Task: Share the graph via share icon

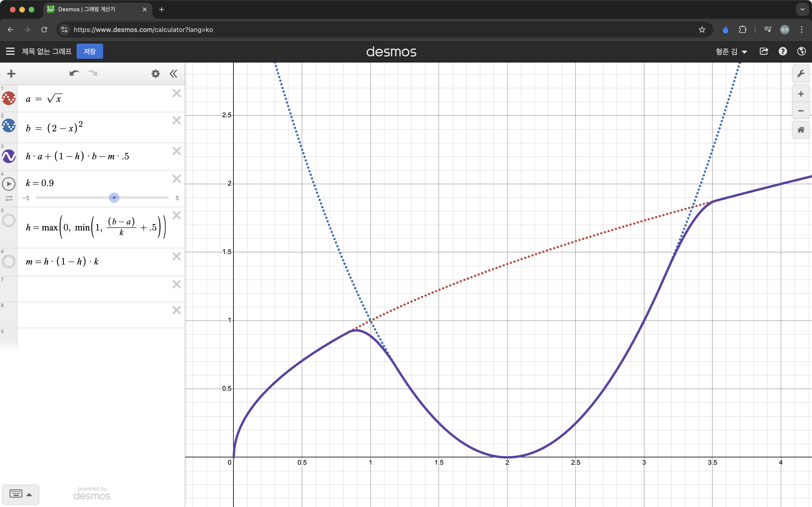Action: (x=764, y=51)
